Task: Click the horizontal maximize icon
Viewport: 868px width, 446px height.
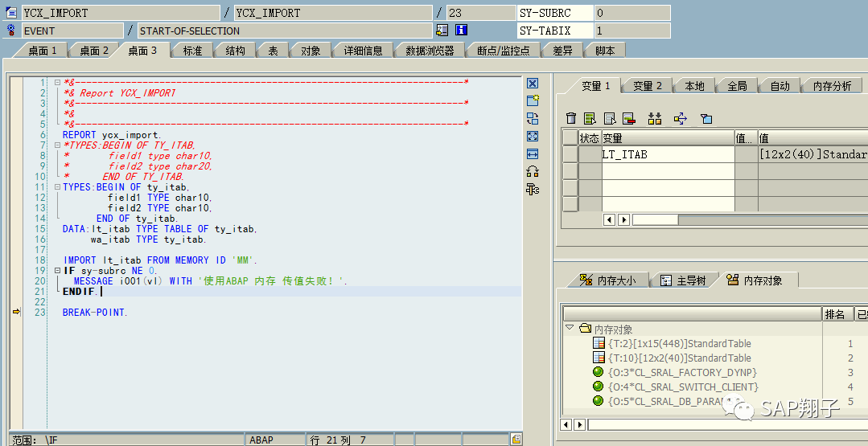Action: (x=533, y=153)
